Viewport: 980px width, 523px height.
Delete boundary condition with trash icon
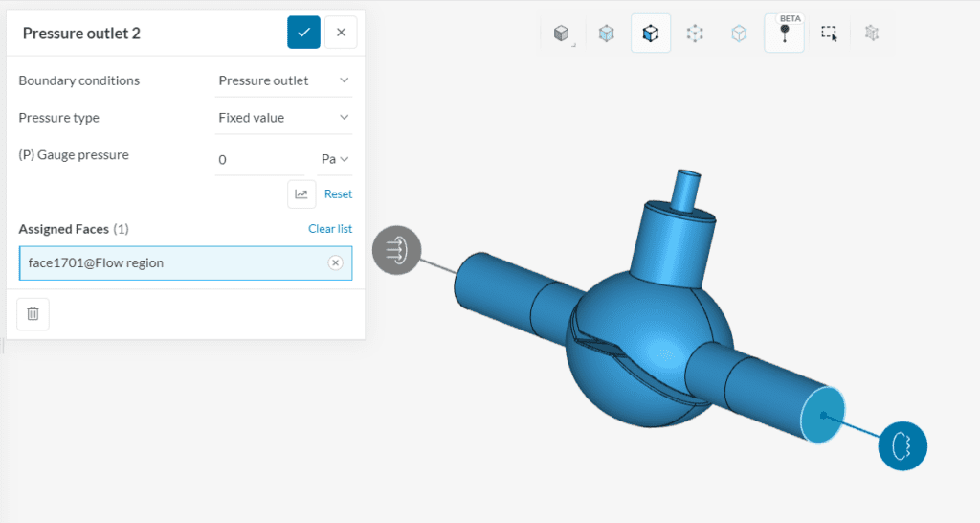[x=33, y=313]
